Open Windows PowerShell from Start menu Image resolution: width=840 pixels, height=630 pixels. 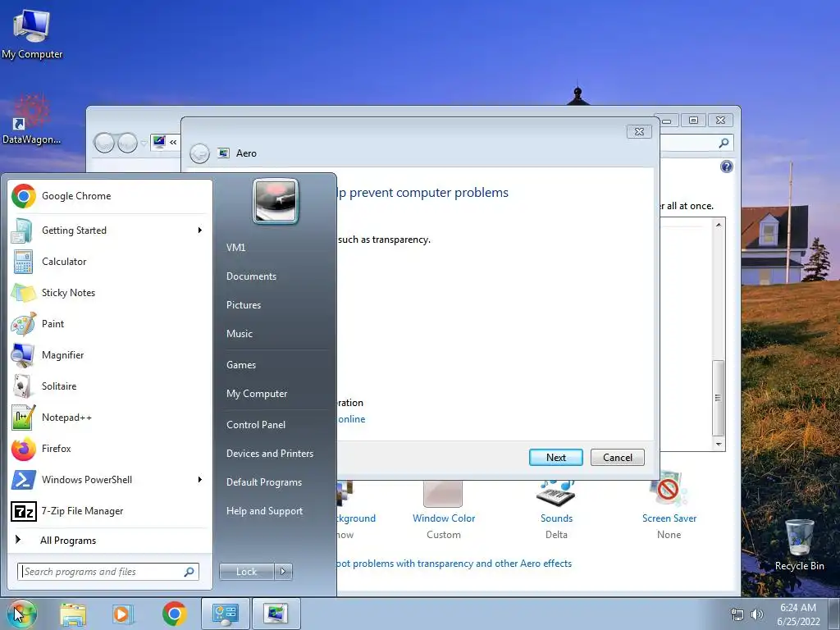[110, 479]
